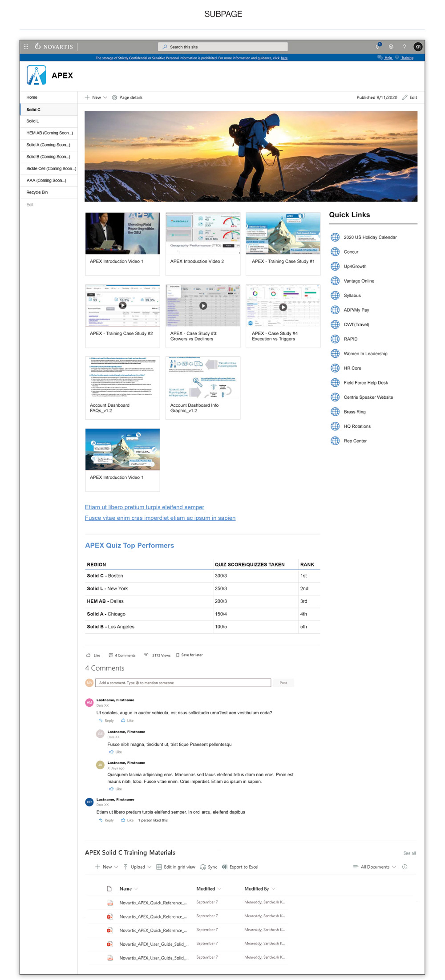This screenshot has width=445, height=980.
Task: Toggle Like on the page
Action: [x=93, y=655]
